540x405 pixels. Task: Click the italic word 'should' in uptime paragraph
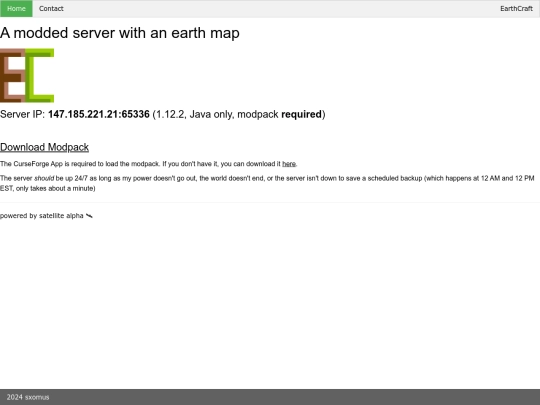[x=44, y=178]
